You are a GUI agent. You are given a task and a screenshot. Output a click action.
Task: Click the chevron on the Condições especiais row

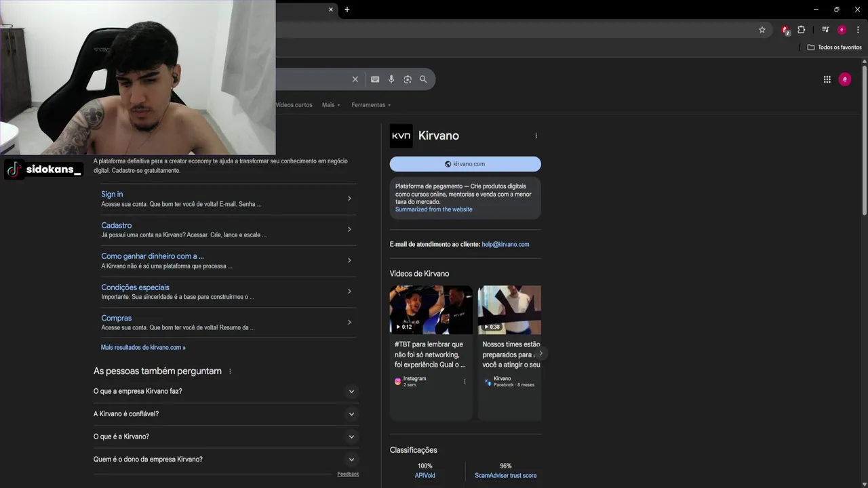tap(349, 291)
